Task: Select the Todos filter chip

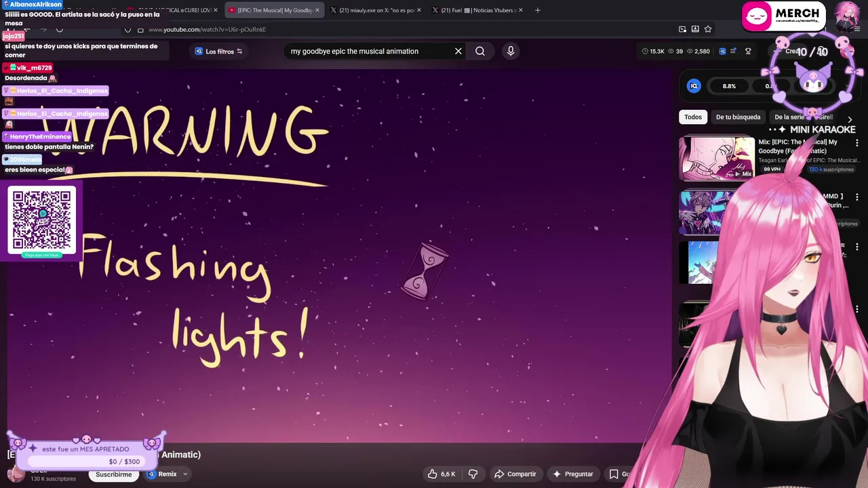Action: [693, 117]
